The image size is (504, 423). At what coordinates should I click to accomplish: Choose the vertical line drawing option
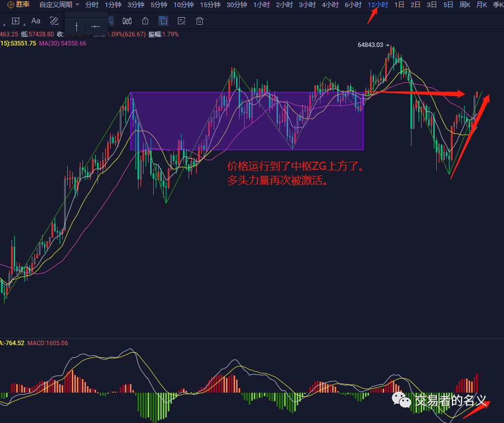pos(76,26)
